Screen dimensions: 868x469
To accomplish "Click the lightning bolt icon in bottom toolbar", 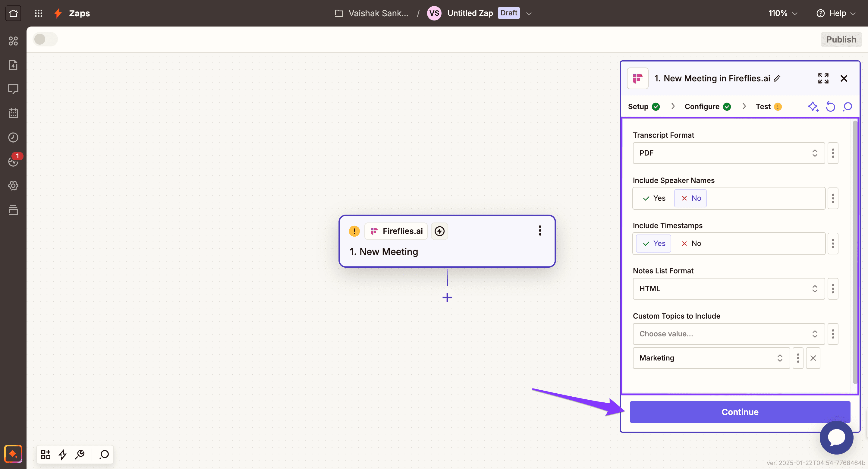I will pyautogui.click(x=63, y=455).
